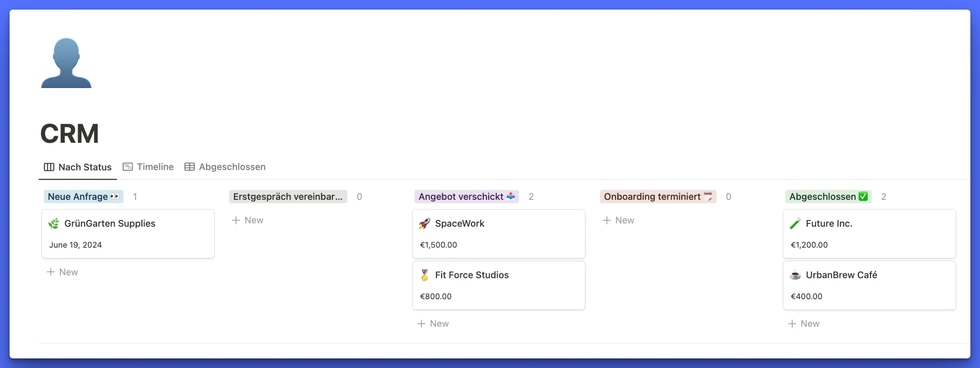Click the medal icon on Fit Force Studios
The image size is (980, 368).
[x=424, y=275]
